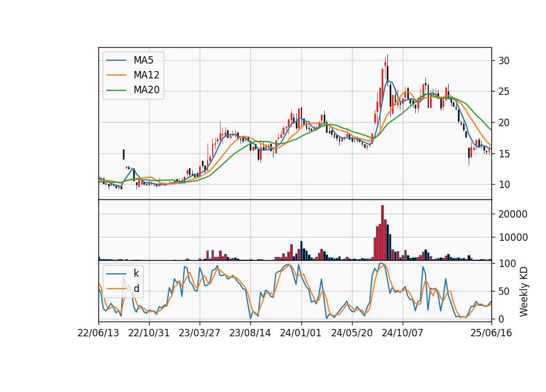Click the volume axis value 20000
The width and height of the screenshot is (546, 392).
click(x=513, y=214)
